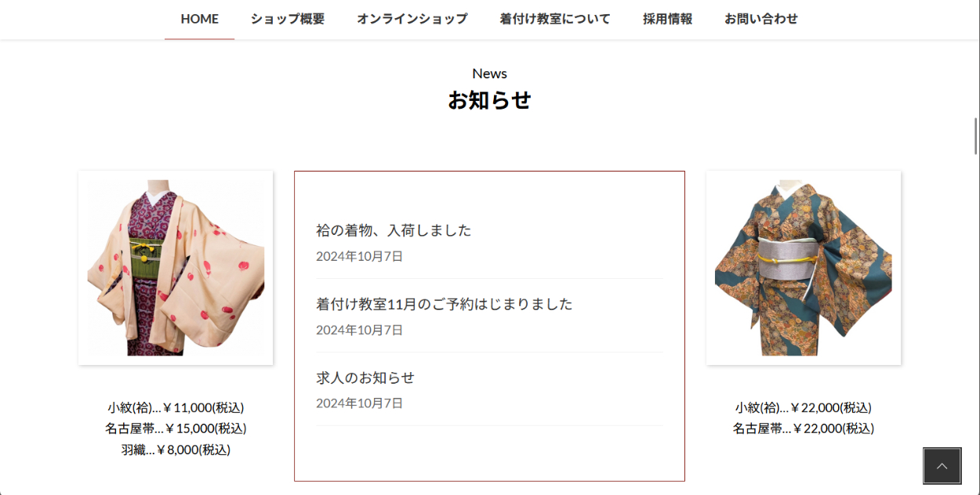Read 着付け教室11月のご予約はじまりました announcement
This screenshot has width=980, height=495.
pyautogui.click(x=445, y=304)
